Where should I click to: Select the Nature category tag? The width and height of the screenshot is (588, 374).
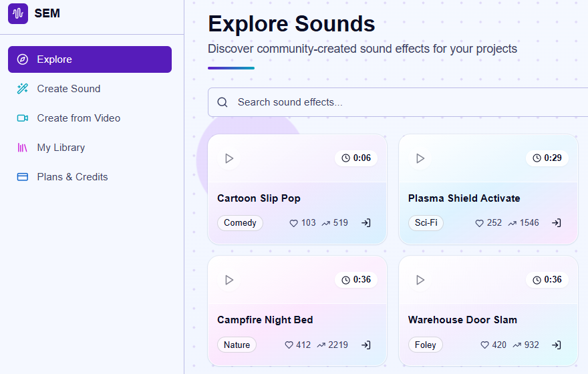[x=237, y=345]
